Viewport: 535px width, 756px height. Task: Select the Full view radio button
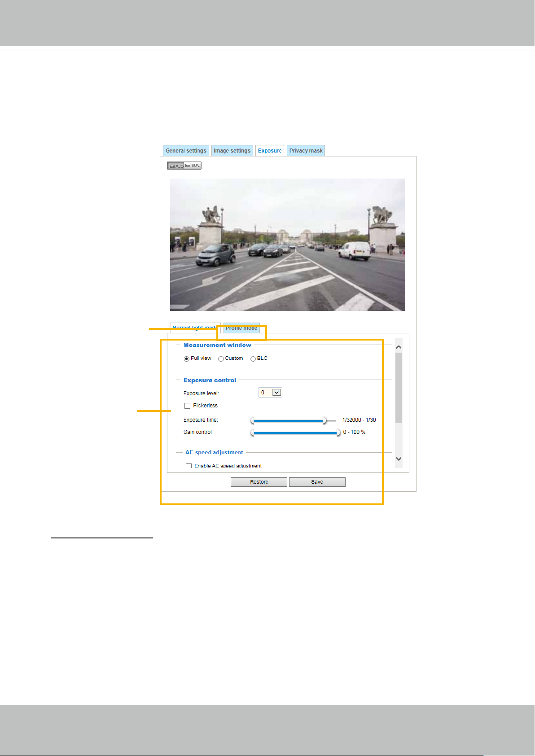pyautogui.click(x=187, y=359)
